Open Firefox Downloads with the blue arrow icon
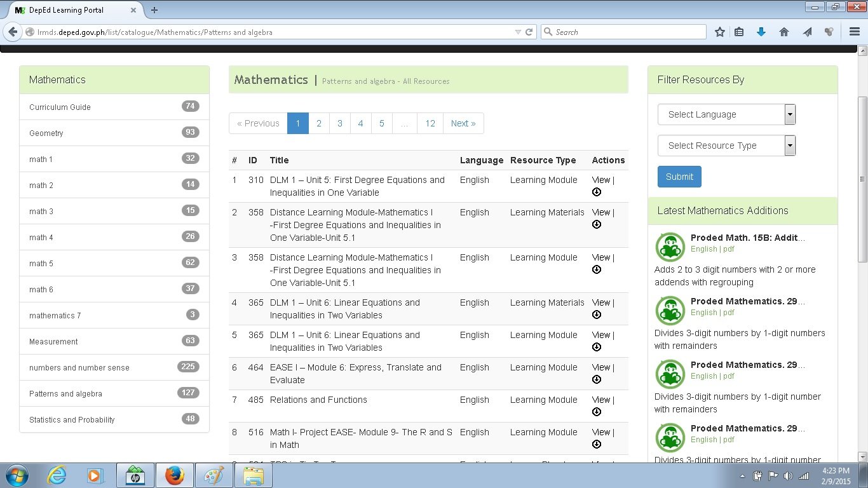The image size is (868, 488). [761, 31]
